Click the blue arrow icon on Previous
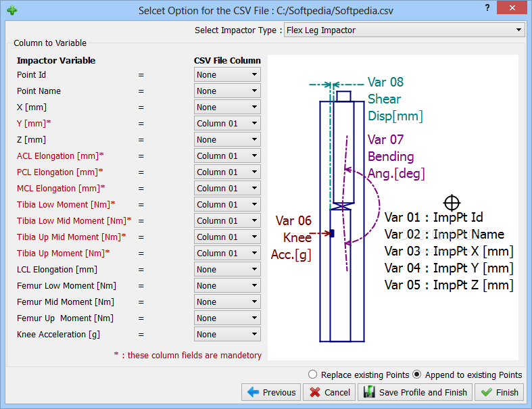 point(253,392)
